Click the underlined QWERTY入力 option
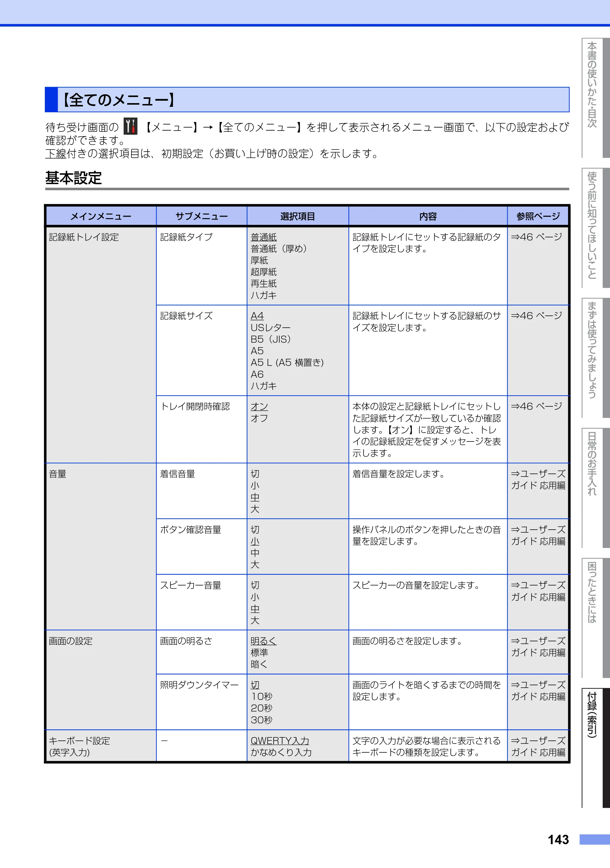The height and width of the screenshot is (868, 610). click(x=280, y=740)
